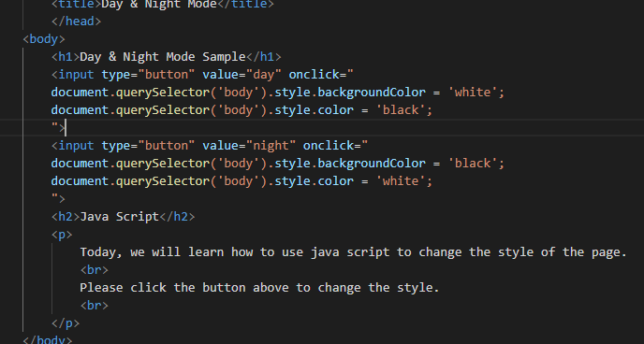Image resolution: width=644 pixels, height=344 pixels.
Task: Click the 'Java Script' h2 heading text
Action: coord(120,217)
